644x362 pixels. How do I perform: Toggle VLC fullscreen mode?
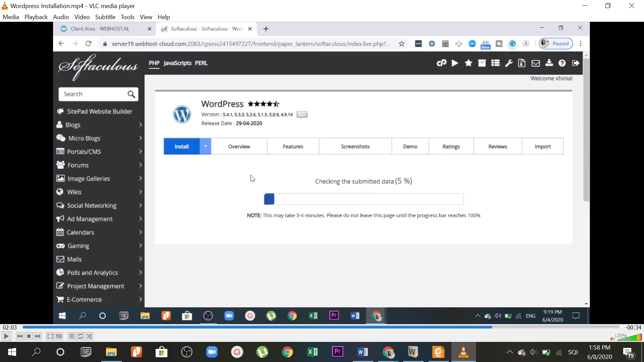50,336
